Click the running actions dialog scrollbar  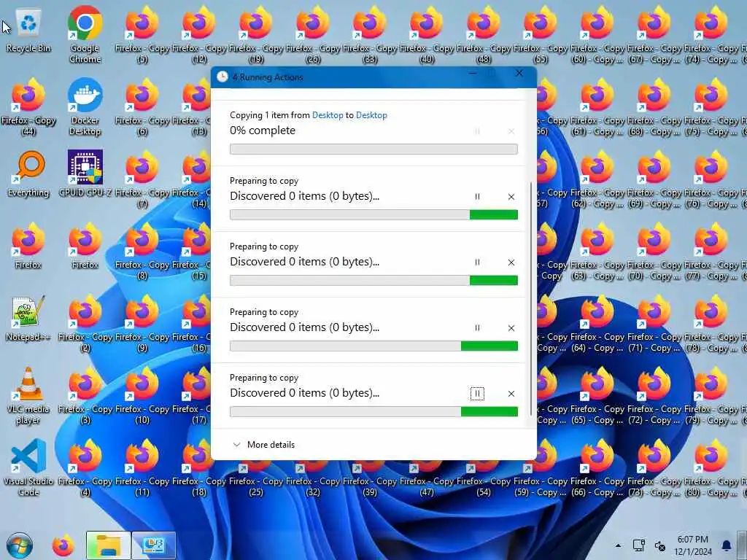point(531,300)
